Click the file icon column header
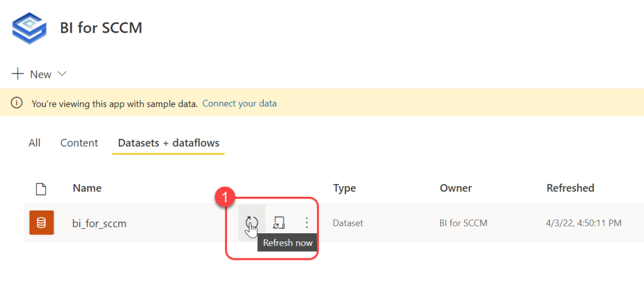Image resolution: width=644 pixels, height=286 pixels. (41, 188)
